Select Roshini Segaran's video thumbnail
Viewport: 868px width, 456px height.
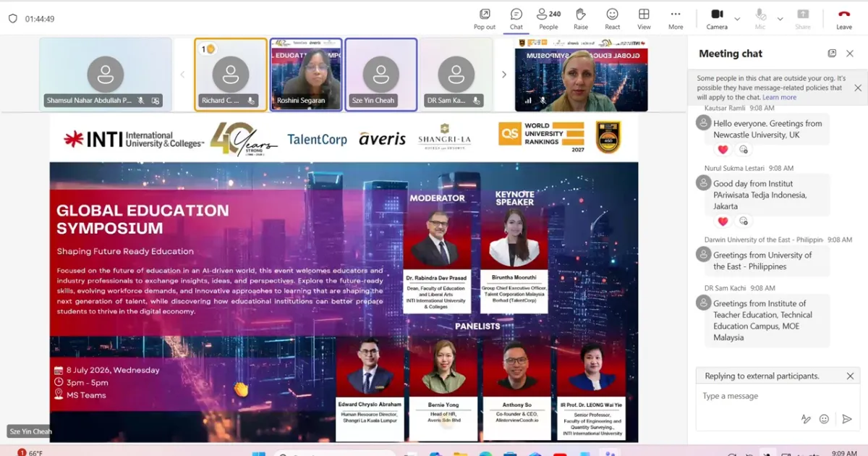click(307, 75)
